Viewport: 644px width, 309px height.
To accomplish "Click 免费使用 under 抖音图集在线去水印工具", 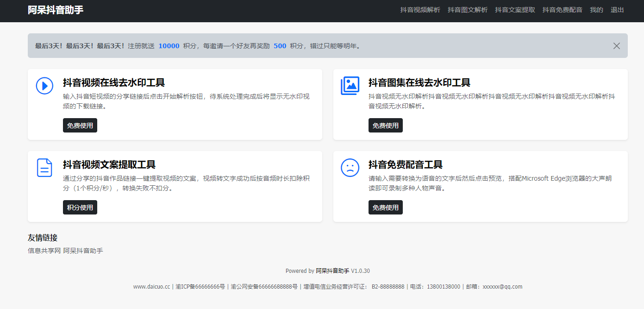I will click(x=386, y=126).
